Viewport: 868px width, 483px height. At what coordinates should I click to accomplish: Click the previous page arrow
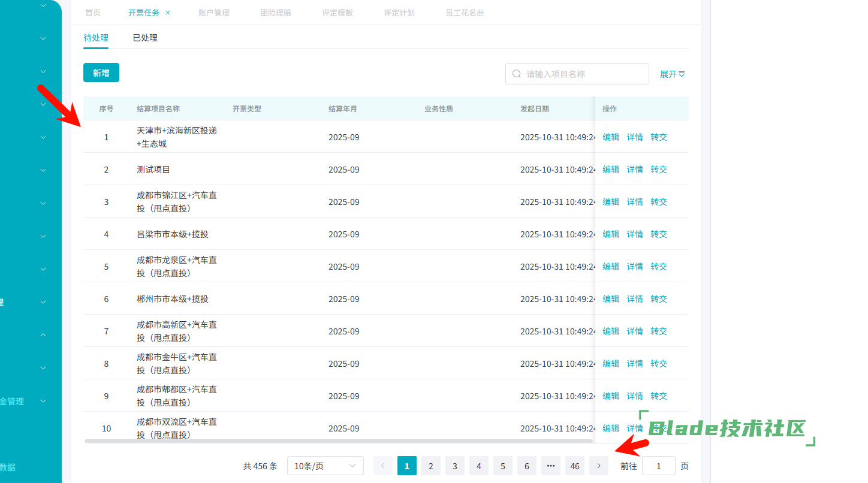pos(383,466)
